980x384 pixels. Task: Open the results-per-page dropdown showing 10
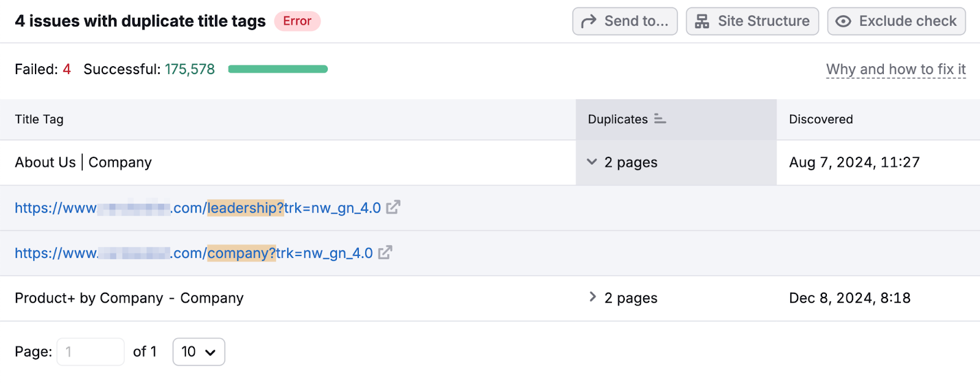click(198, 352)
